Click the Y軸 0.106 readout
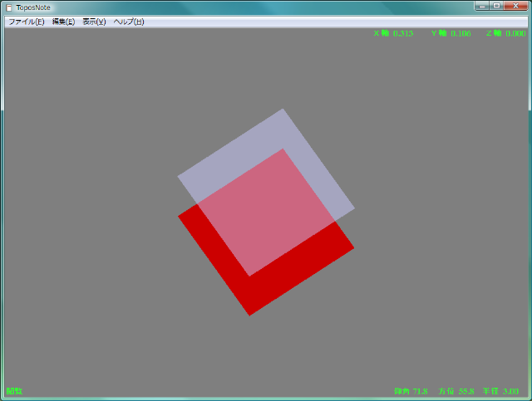 tap(451, 33)
